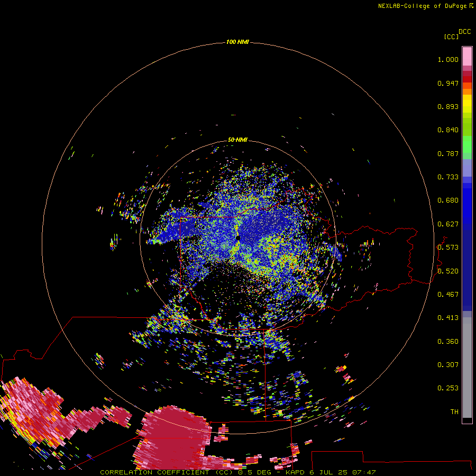This screenshot has width=476, height=476.
Task: Click the Correlation Coefficient caption at the bottom
Action: (x=237, y=472)
